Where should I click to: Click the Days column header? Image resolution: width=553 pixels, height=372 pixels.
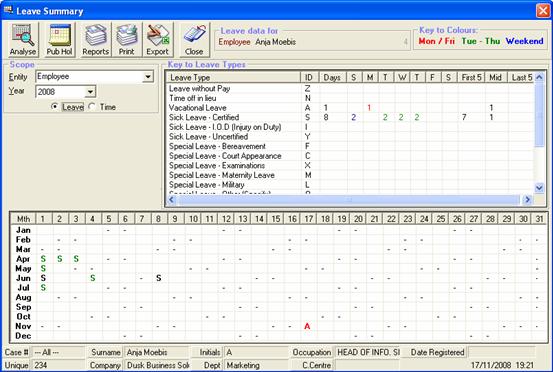tap(332, 78)
